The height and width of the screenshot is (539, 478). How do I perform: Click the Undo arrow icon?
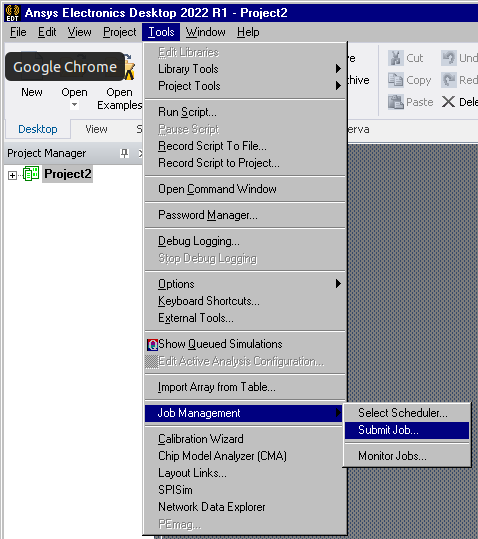[x=449, y=58]
